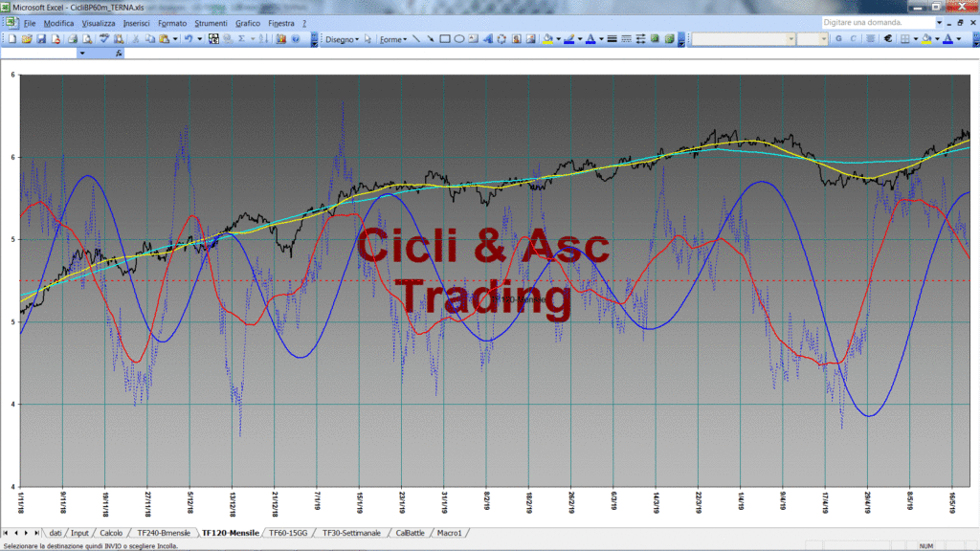Click the 3-D Style icon
This screenshot has width=980, height=551.
(x=669, y=38)
